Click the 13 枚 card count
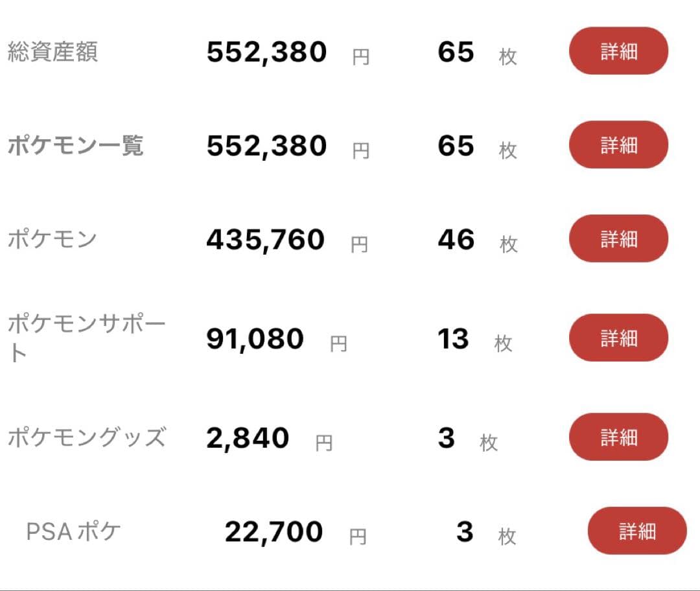 point(454,339)
